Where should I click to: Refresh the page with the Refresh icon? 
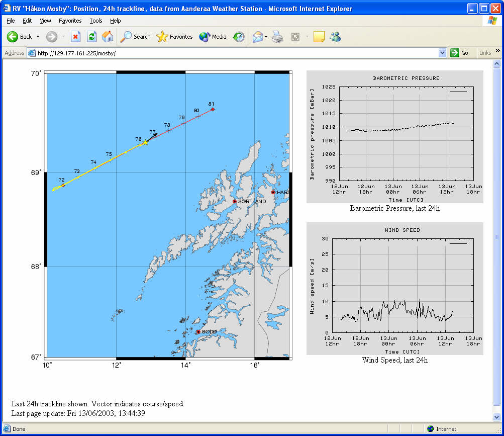tap(91, 37)
